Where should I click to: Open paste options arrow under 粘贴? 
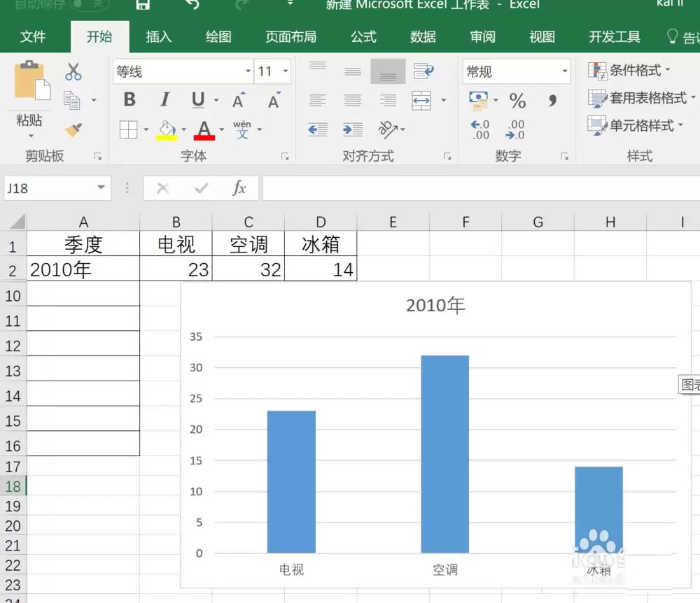tap(31, 136)
